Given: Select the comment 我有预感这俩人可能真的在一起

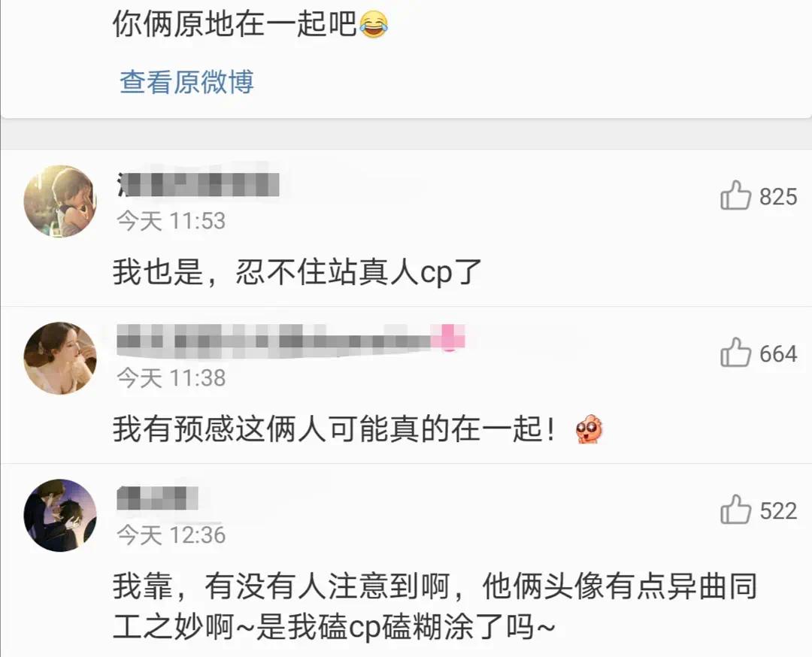Looking at the screenshot, I should [335, 429].
